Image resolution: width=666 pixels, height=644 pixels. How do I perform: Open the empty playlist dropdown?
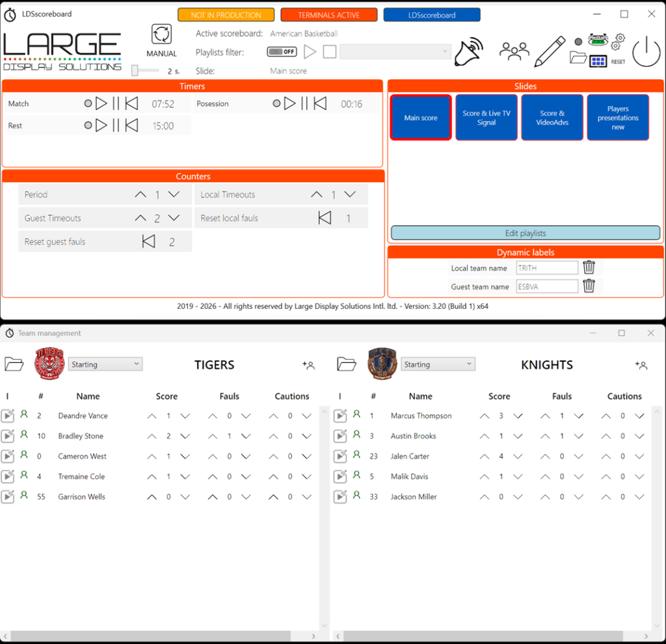[x=395, y=52]
